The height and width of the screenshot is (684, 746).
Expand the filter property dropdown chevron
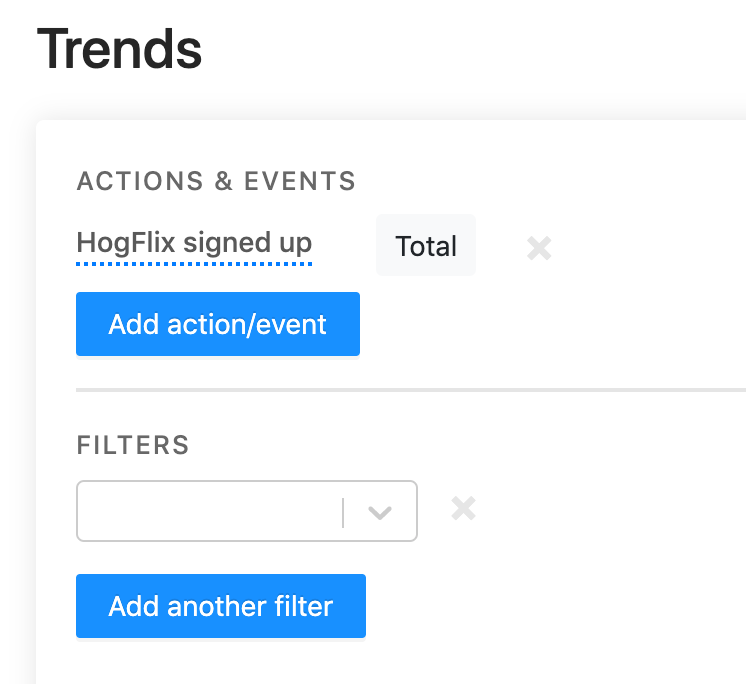(x=379, y=512)
